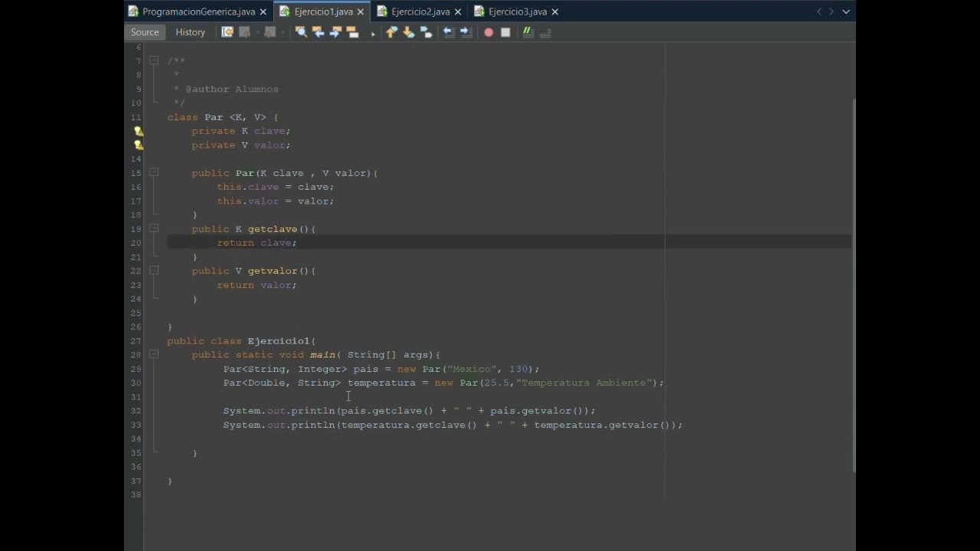Click the greyed Back navigation icon

coord(245,32)
